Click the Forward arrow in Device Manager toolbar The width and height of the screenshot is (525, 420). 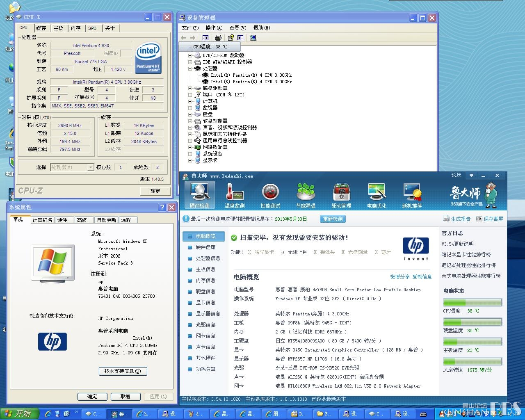pyautogui.click(x=192, y=38)
